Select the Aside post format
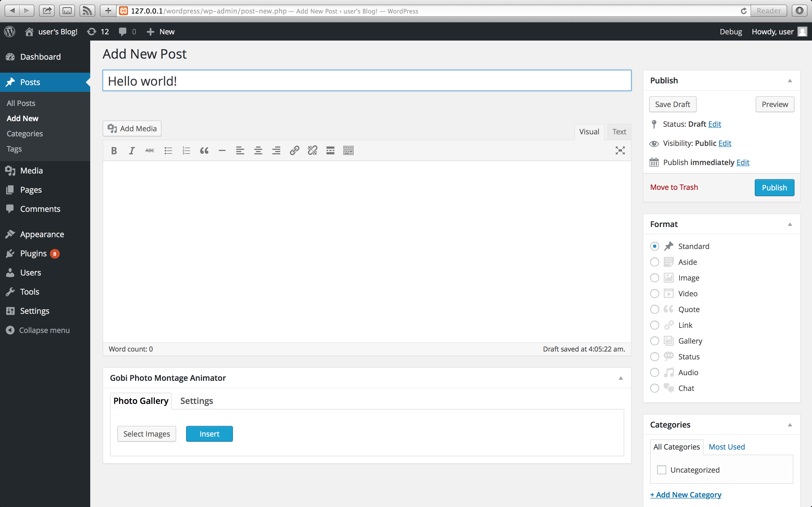The width and height of the screenshot is (812, 507). coord(654,262)
